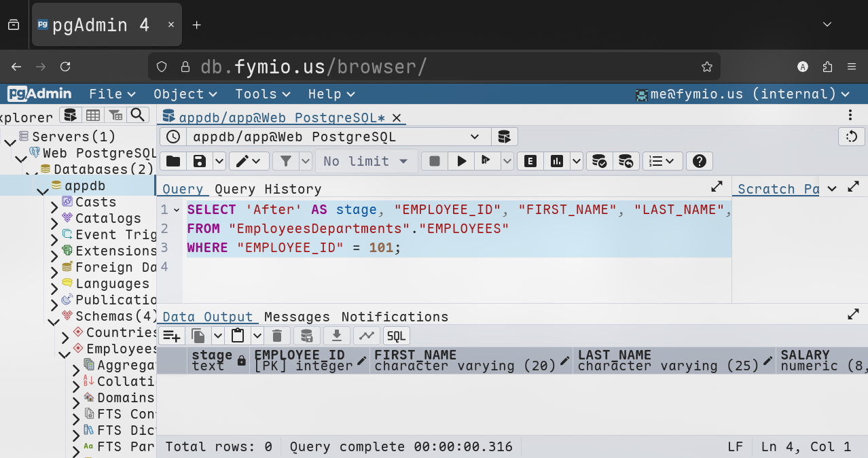Open the me@fymio.us account menu

pos(742,94)
